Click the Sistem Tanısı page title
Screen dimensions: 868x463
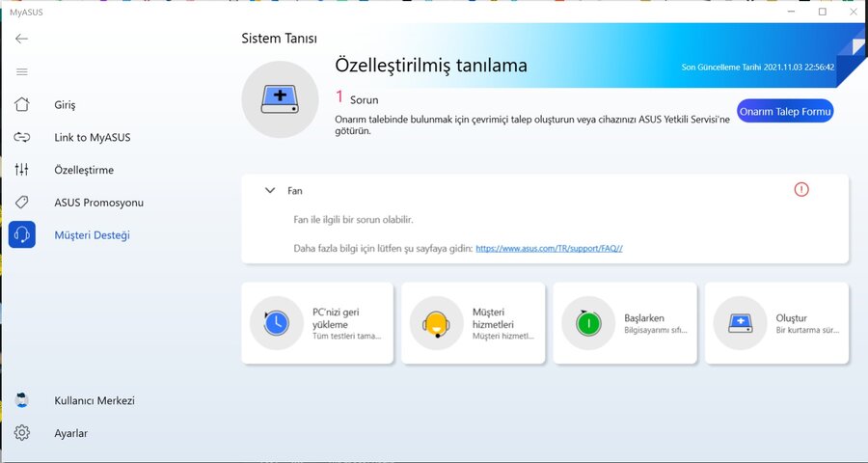click(x=279, y=39)
